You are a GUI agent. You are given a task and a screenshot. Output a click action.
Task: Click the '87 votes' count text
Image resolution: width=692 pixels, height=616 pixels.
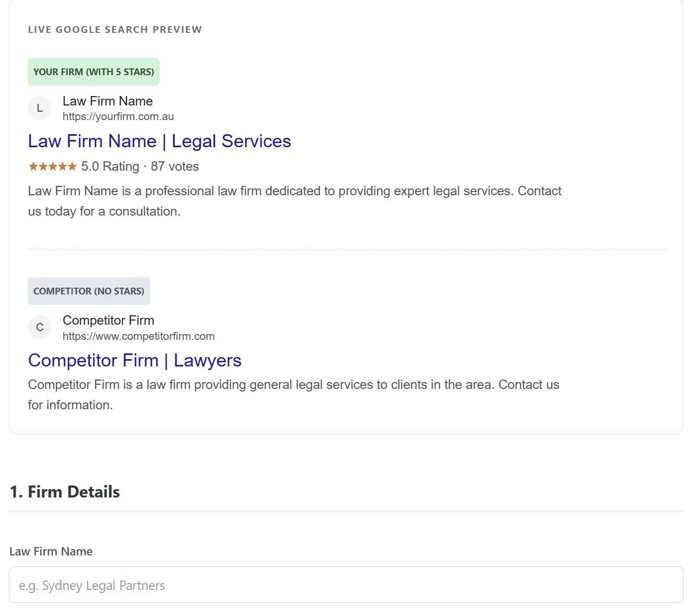(175, 166)
